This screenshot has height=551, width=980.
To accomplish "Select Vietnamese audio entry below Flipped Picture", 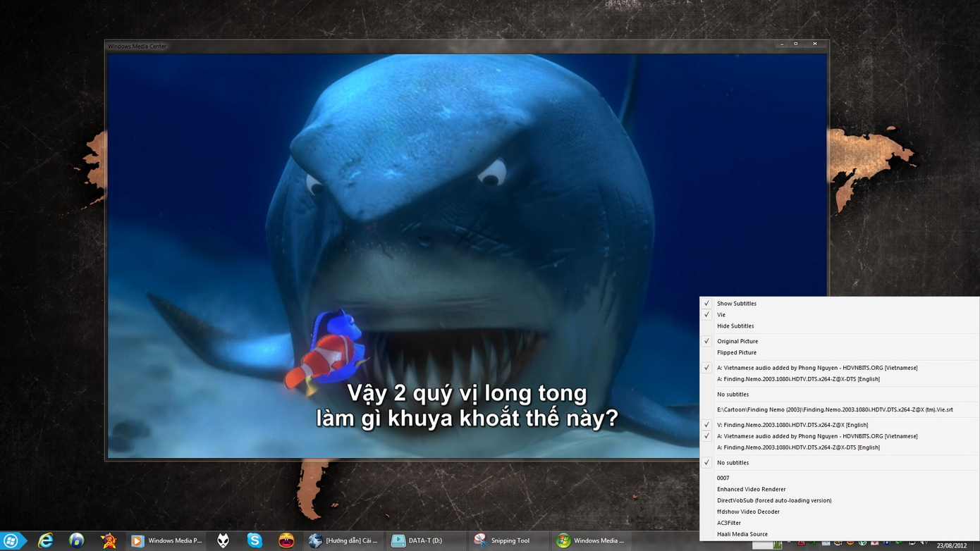I will coord(839,367).
